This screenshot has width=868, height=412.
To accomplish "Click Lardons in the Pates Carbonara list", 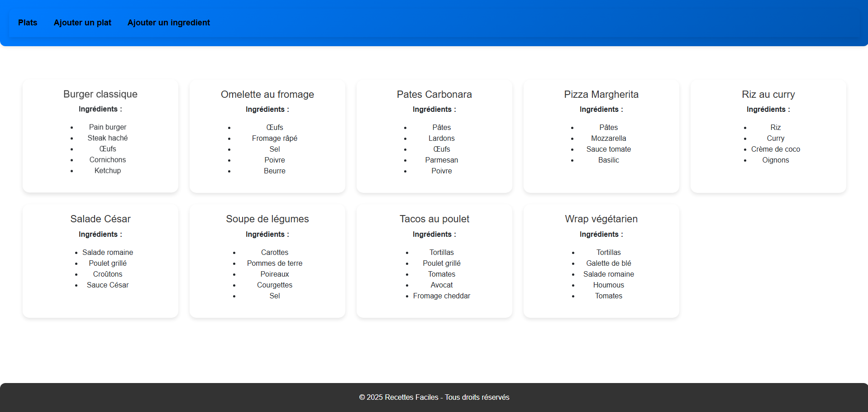I will point(441,139).
